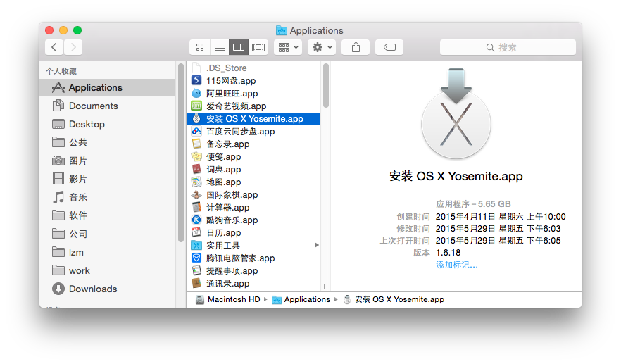
Task: Click the column resize handle
Action: tap(325, 286)
